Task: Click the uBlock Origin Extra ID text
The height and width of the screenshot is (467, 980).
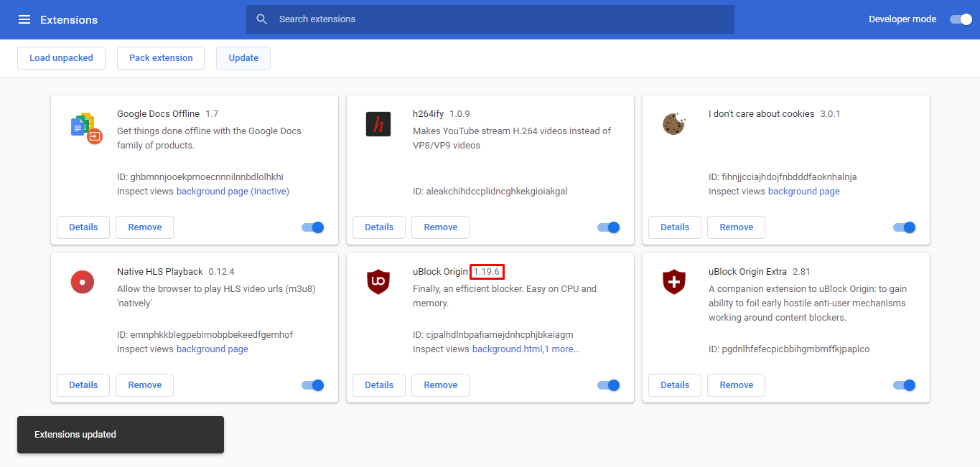Action: tap(789, 349)
